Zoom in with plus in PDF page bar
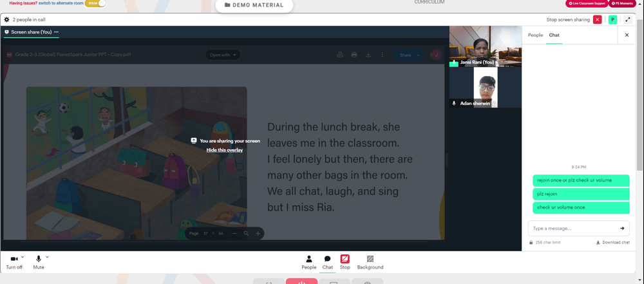The image size is (644, 284). tap(258, 234)
